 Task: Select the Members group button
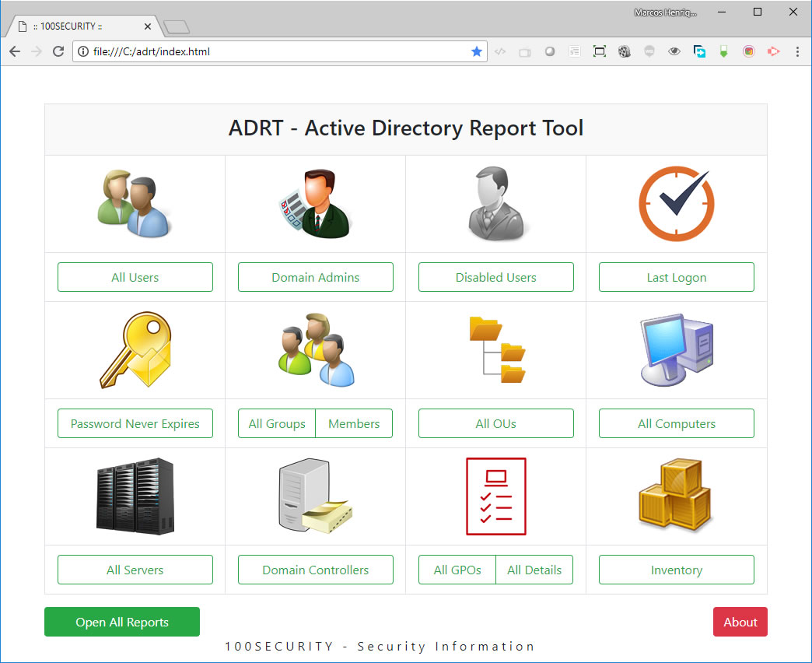354,423
